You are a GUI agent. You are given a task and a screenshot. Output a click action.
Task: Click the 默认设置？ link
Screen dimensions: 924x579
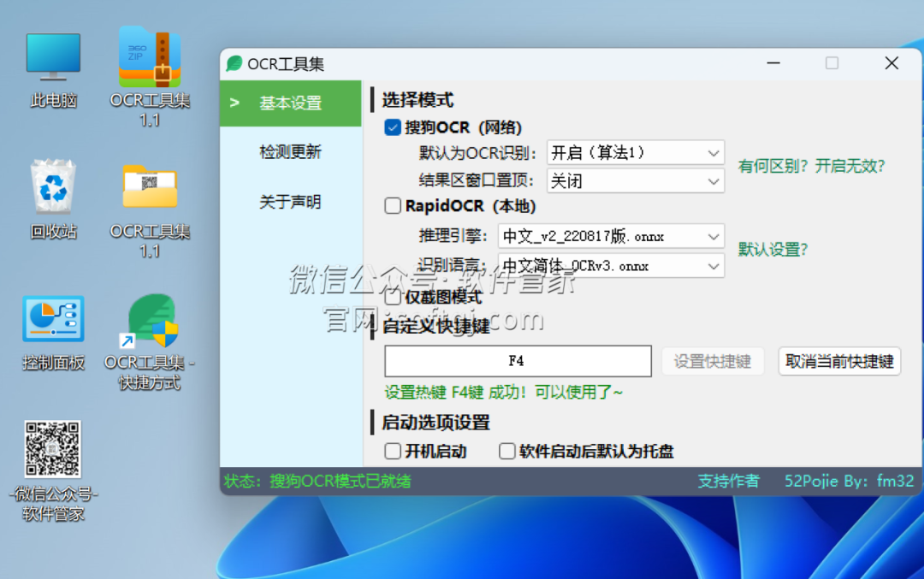(773, 249)
